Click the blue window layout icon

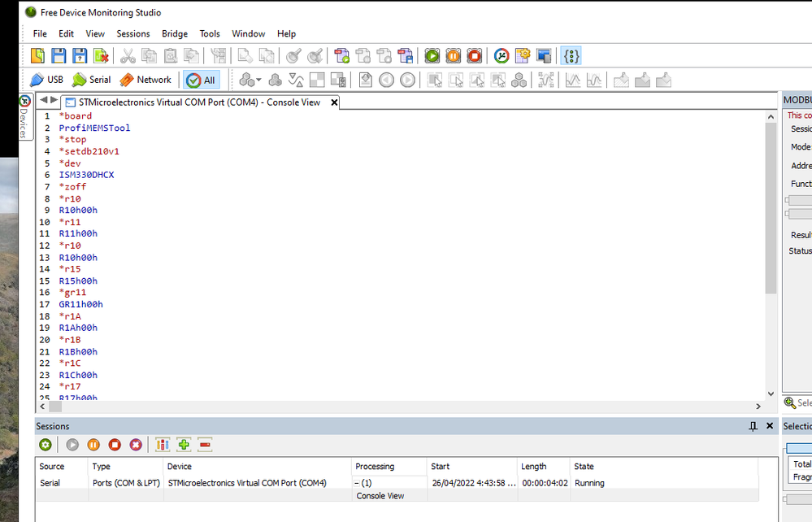pos(544,55)
